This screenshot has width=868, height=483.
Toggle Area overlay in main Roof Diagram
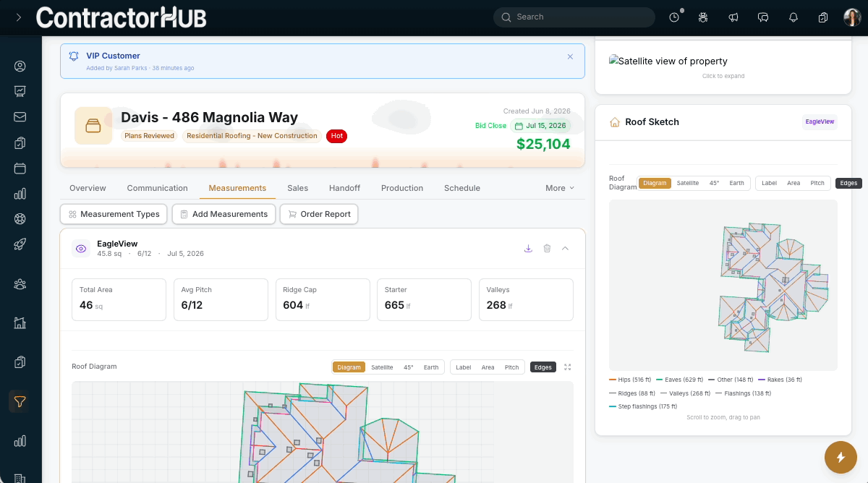[488, 367]
